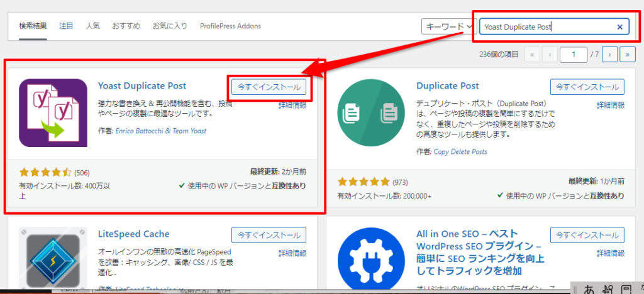View 詳細情報 for Duplicate Post

click(x=611, y=105)
